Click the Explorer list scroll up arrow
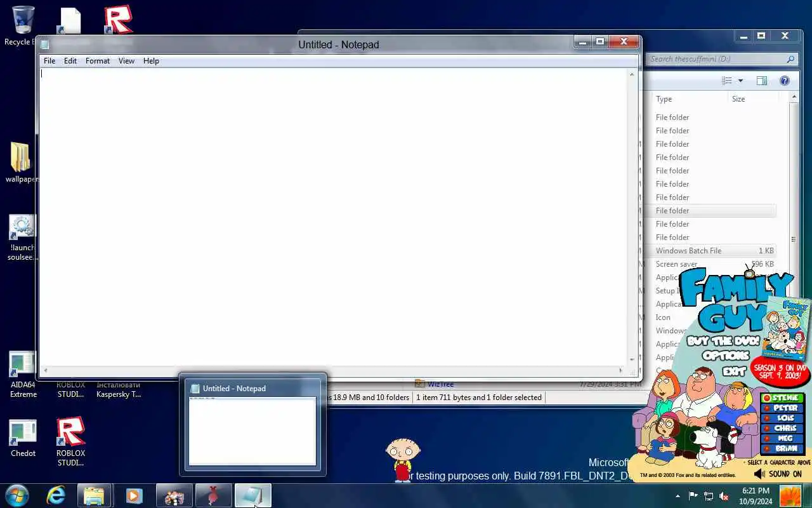The height and width of the screenshot is (508, 812). coord(794,97)
